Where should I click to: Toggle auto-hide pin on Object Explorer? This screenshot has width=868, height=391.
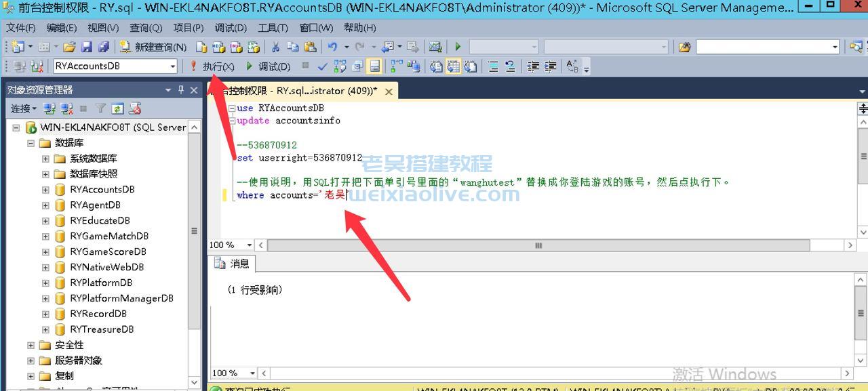[x=181, y=90]
